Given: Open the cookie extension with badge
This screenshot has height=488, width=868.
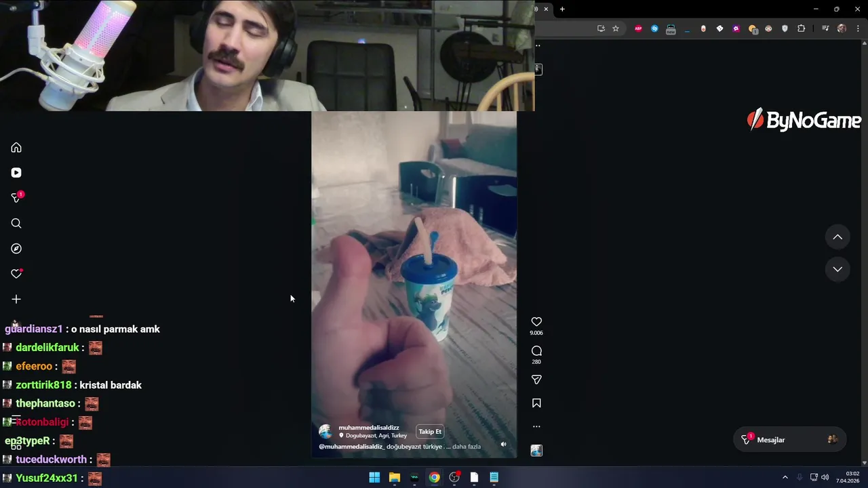Looking at the screenshot, I should [x=752, y=29].
